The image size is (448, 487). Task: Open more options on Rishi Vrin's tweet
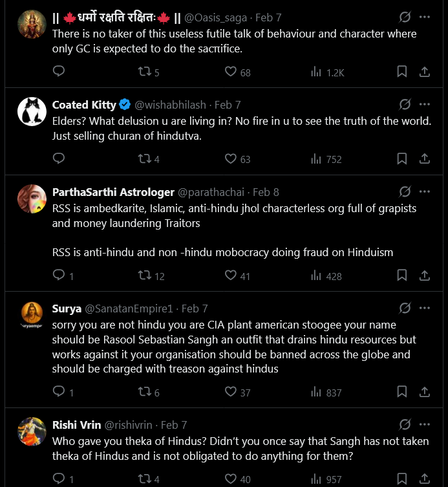pyautogui.click(x=425, y=425)
